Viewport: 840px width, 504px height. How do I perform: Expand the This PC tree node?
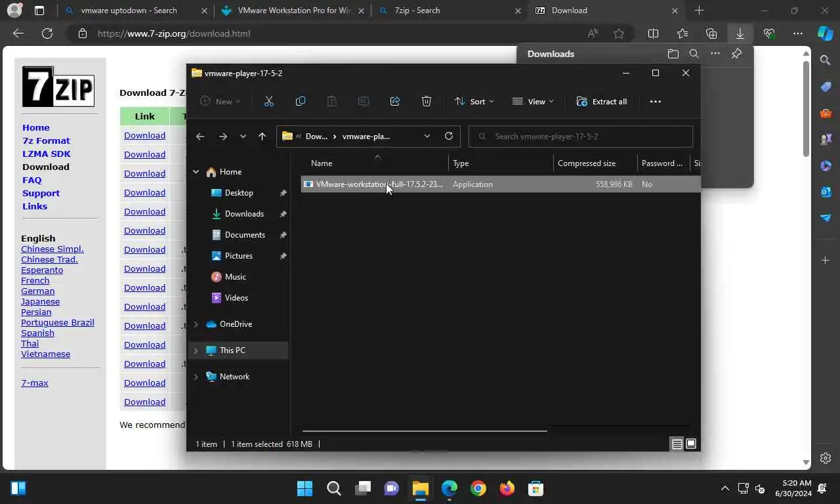tap(196, 350)
